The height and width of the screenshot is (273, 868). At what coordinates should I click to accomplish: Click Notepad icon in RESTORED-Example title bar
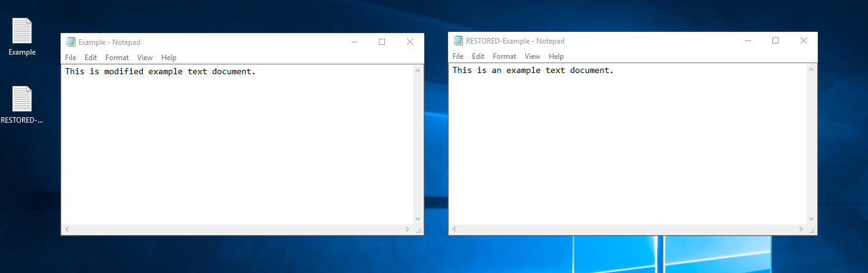[458, 41]
